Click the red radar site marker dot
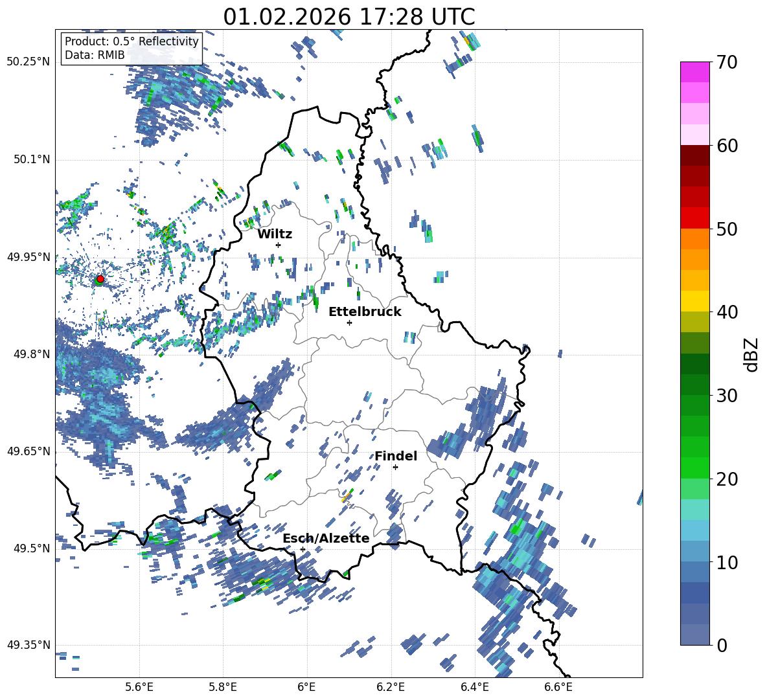Image resolution: width=767 pixels, height=700 pixels. click(100, 279)
